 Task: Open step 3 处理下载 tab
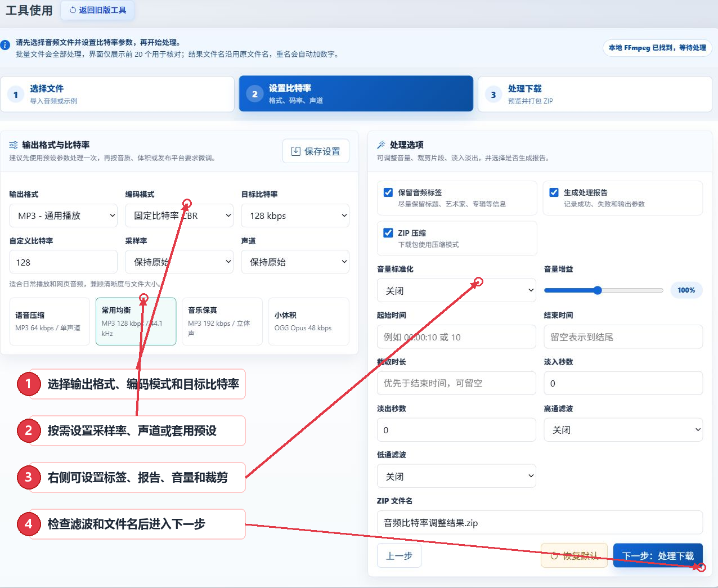point(595,94)
